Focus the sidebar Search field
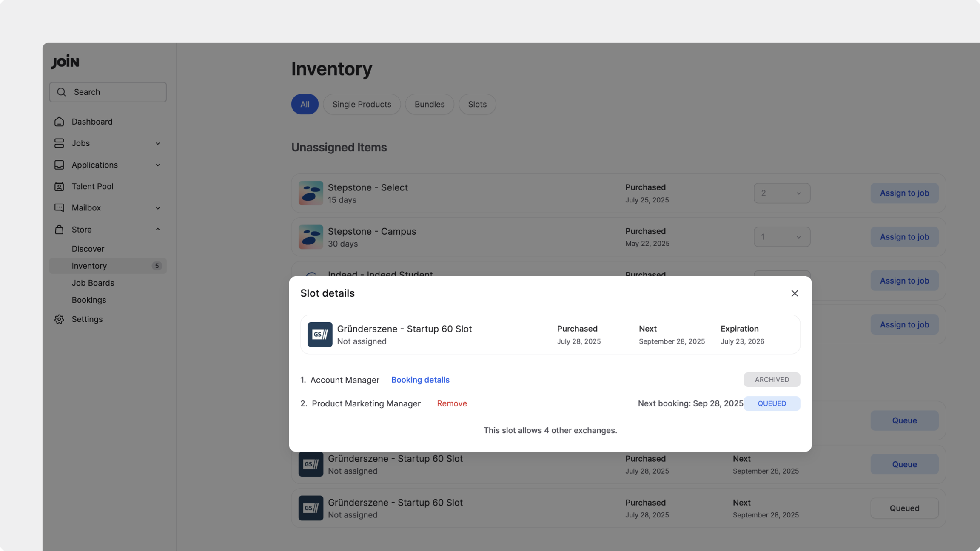This screenshot has width=980, height=551. click(x=108, y=92)
